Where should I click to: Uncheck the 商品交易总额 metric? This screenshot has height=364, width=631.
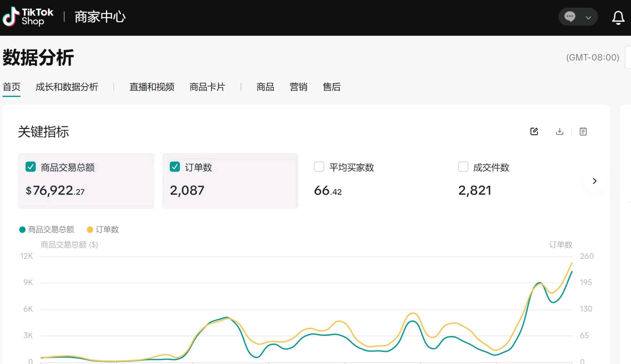tap(30, 166)
